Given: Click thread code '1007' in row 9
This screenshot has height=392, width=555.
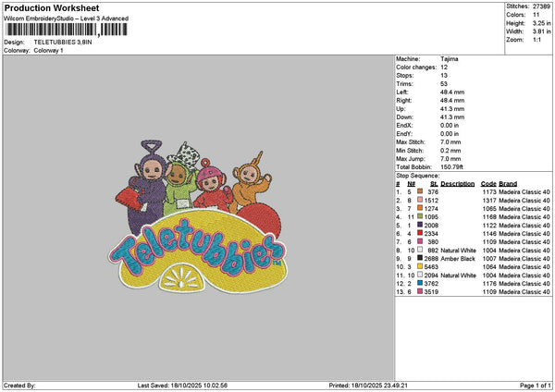Looking at the screenshot, I should click(489, 259).
